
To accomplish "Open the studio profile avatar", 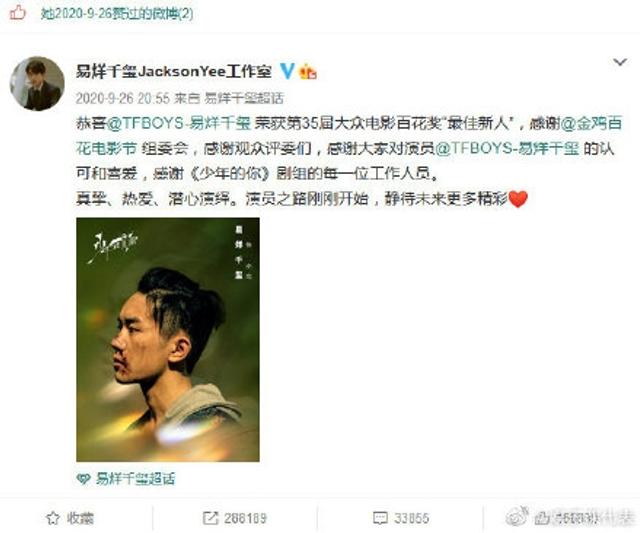I will 37,84.
